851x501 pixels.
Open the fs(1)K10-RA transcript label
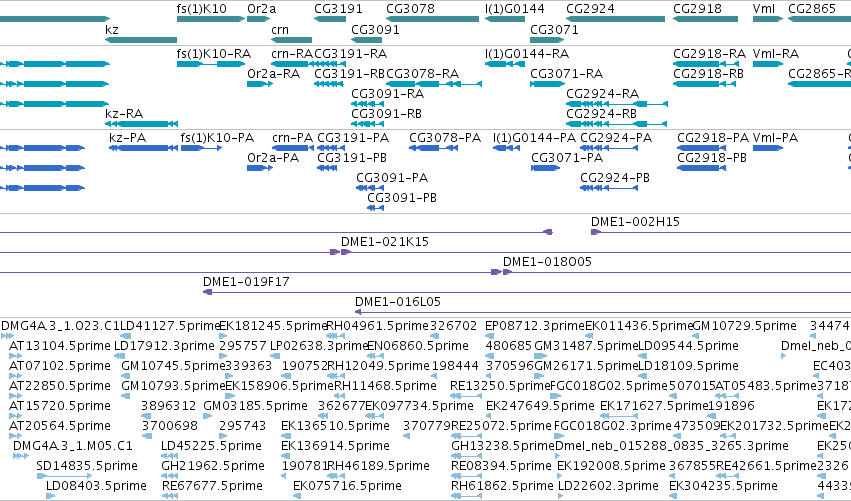tap(214, 54)
